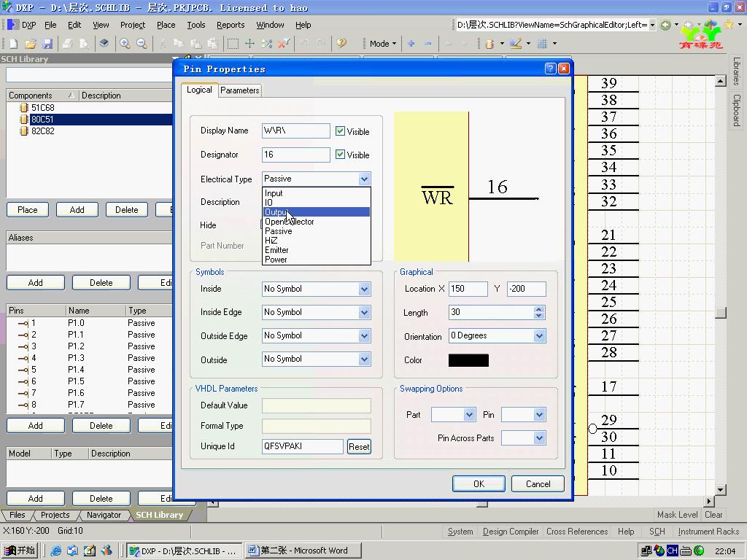Open the Swapping Options Part dropdown
This screenshot has width=747, height=560.
click(470, 415)
